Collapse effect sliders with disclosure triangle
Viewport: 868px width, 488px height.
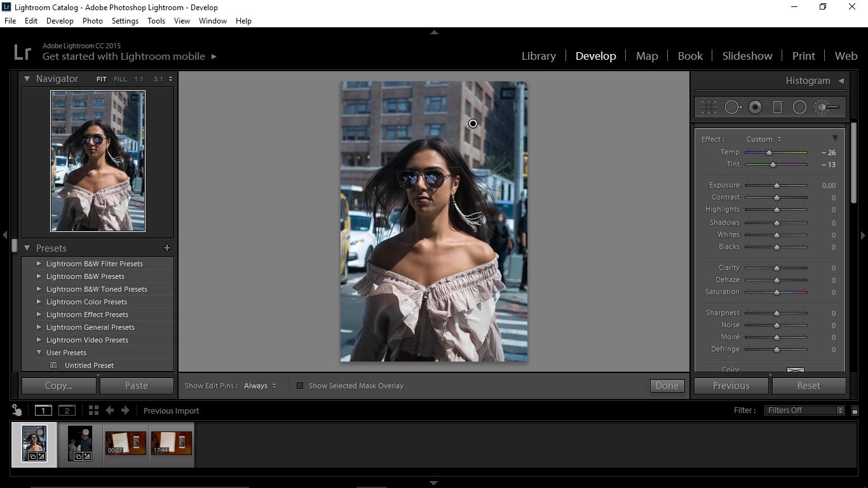[835, 138]
